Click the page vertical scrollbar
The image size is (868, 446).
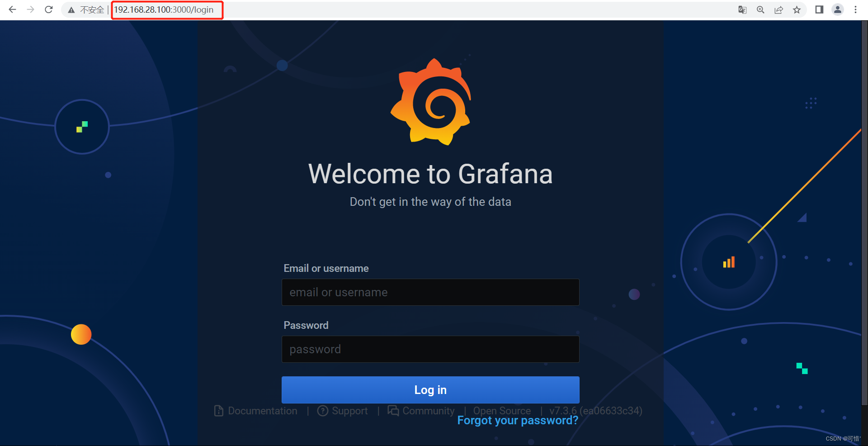click(x=864, y=213)
